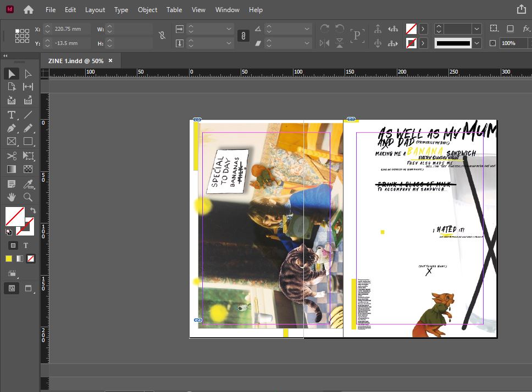Select the Eyedropper tool
The image size is (532, 392).
pyautogui.click(x=28, y=183)
